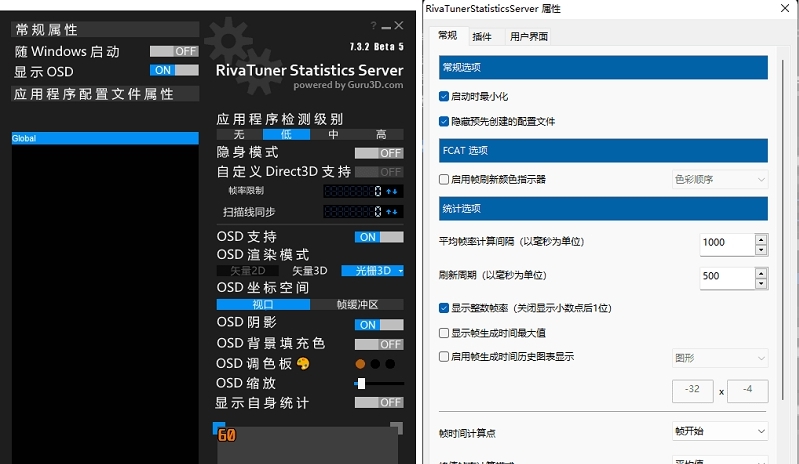Click top-left OSD preview corner marker

pyautogui.click(x=219, y=428)
